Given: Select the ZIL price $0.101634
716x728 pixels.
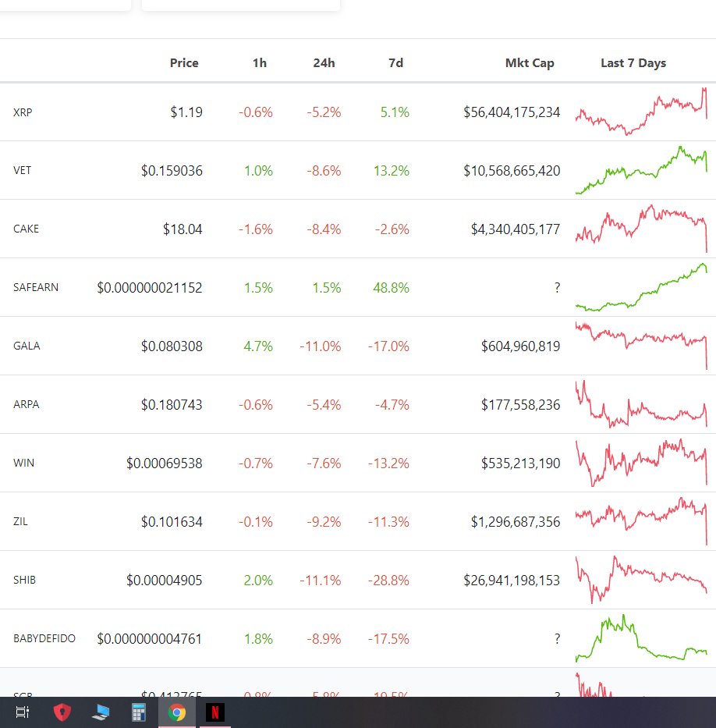Looking at the screenshot, I should pyautogui.click(x=172, y=522).
